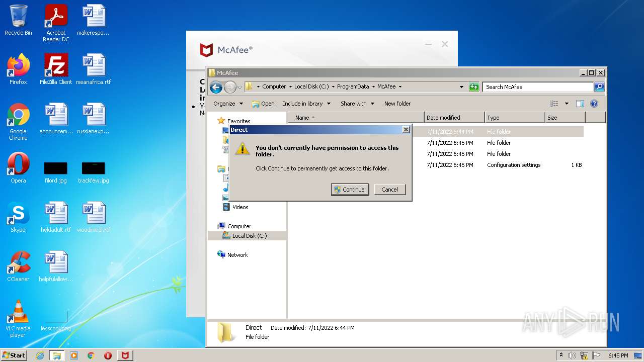Click Continue to gain folder access
This screenshot has width=644, height=362.
click(x=350, y=190)
